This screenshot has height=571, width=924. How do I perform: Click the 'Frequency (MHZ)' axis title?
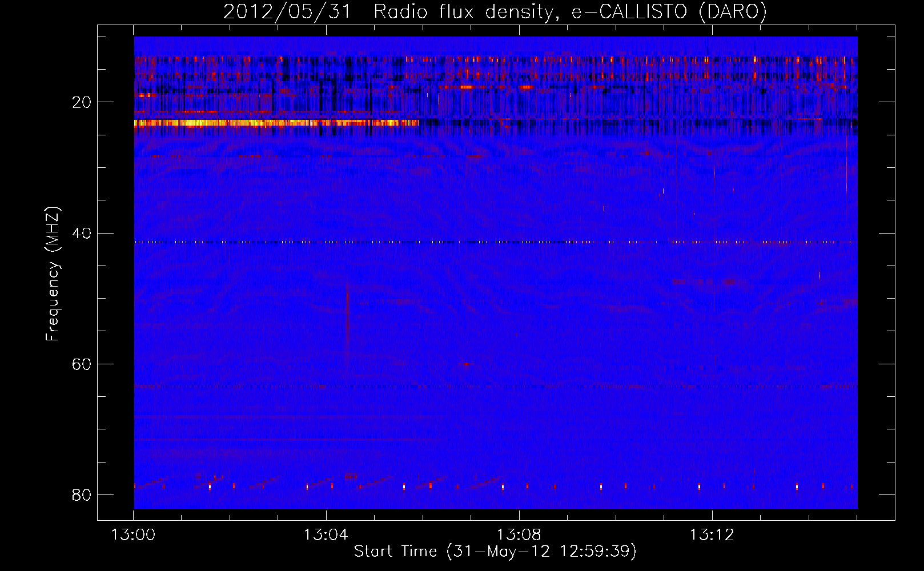53,274
